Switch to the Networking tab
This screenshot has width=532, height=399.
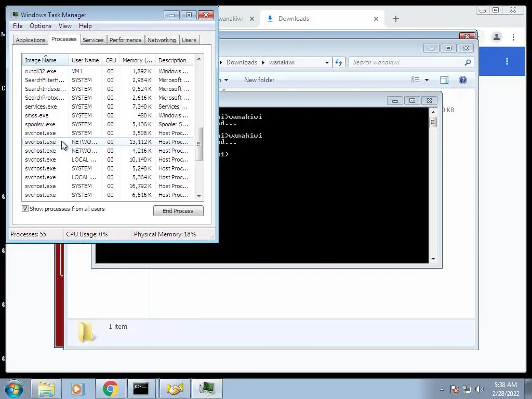tap(162, 40)
